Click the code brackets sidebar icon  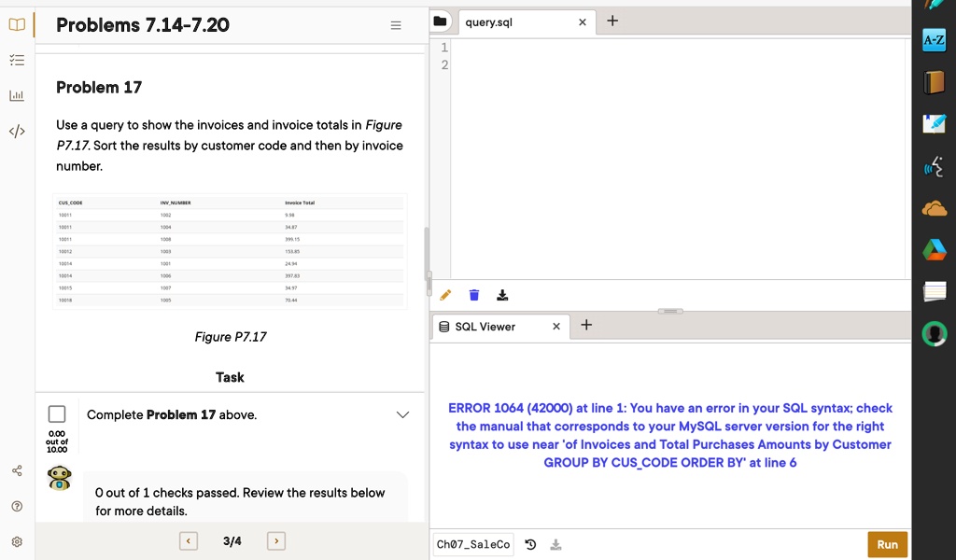click(16, 131)
